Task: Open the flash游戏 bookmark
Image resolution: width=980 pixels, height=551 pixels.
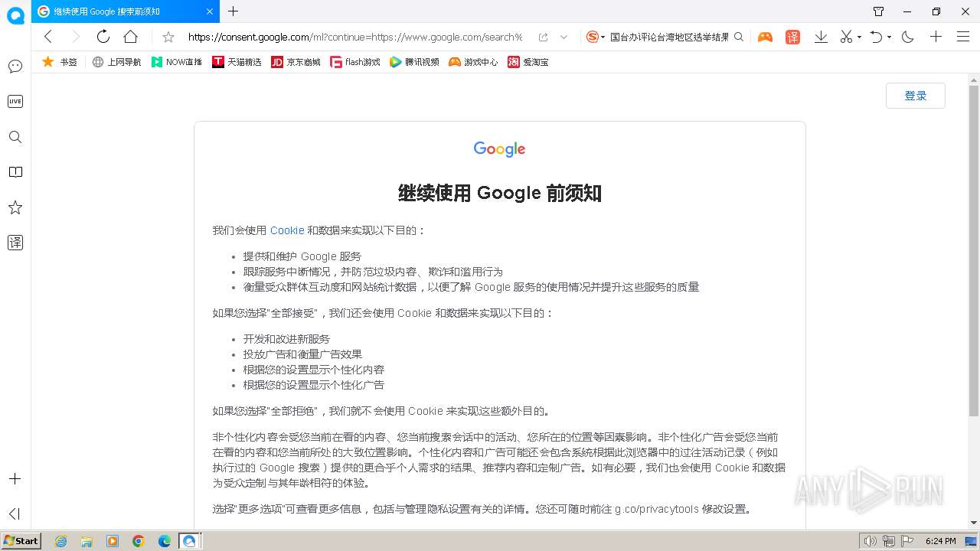Action: point(355,62)
